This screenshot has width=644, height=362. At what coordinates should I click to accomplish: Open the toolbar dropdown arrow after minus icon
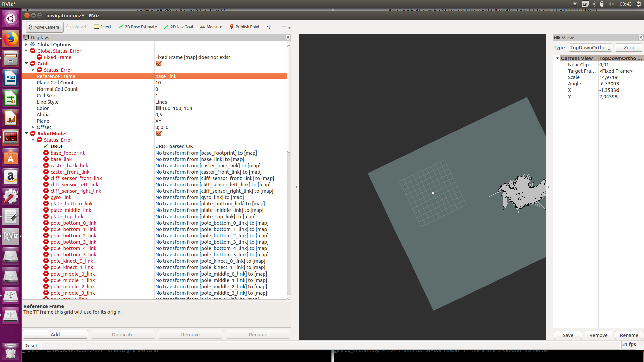point(290,28)
